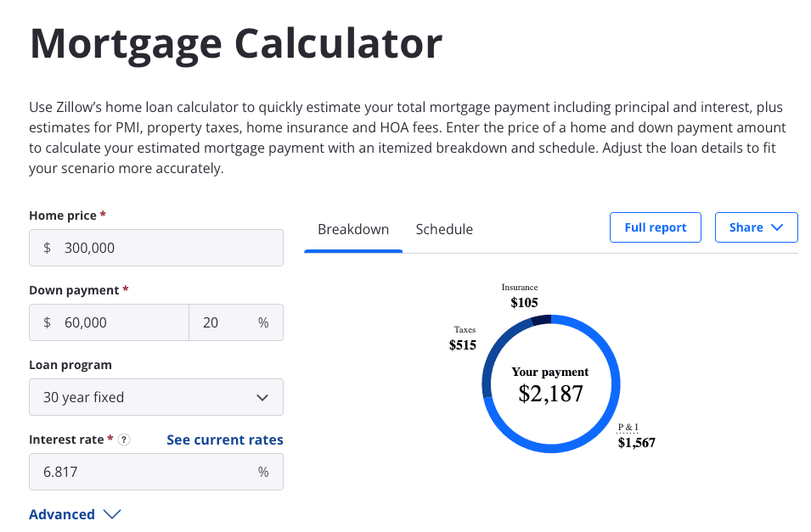Click the dollar sign in Home price field
This screenshot has width=811, height=532.
click(x=48, y=248)
